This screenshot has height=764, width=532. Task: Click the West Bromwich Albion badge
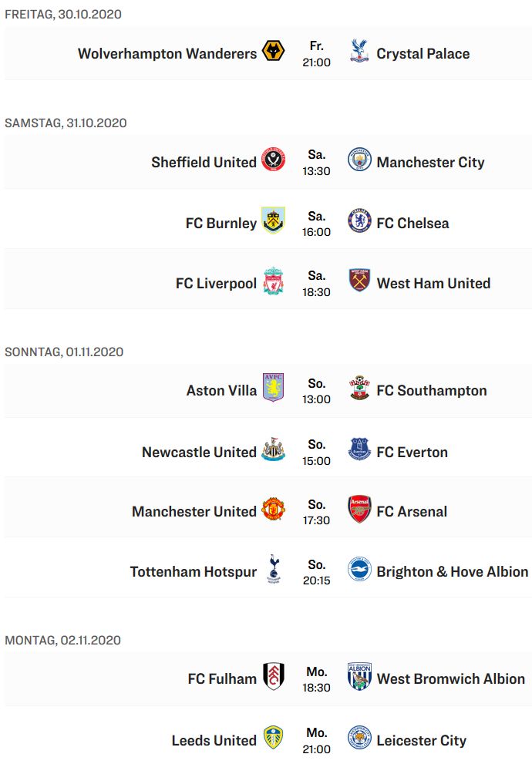[x=359, y=676]
